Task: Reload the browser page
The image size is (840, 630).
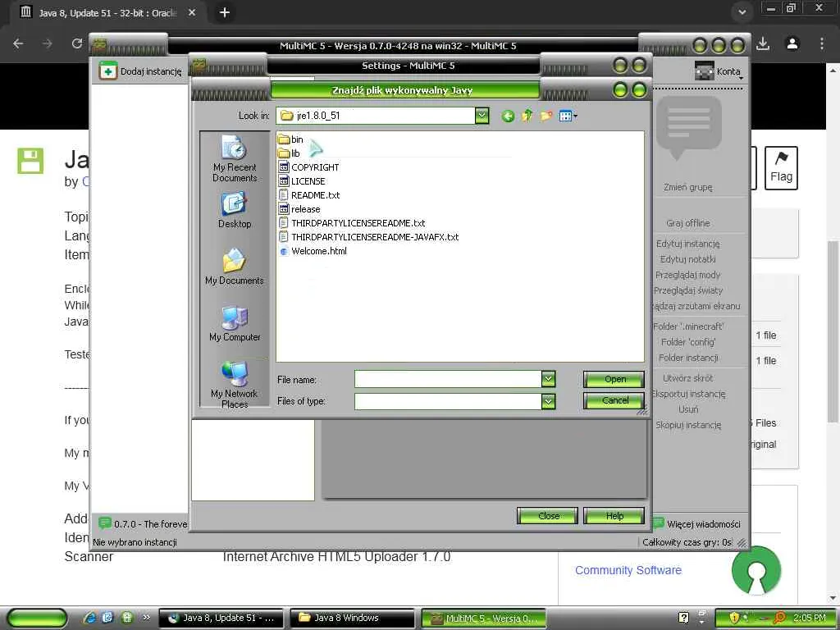Action: pyautogui.click(x=77, y=44)
